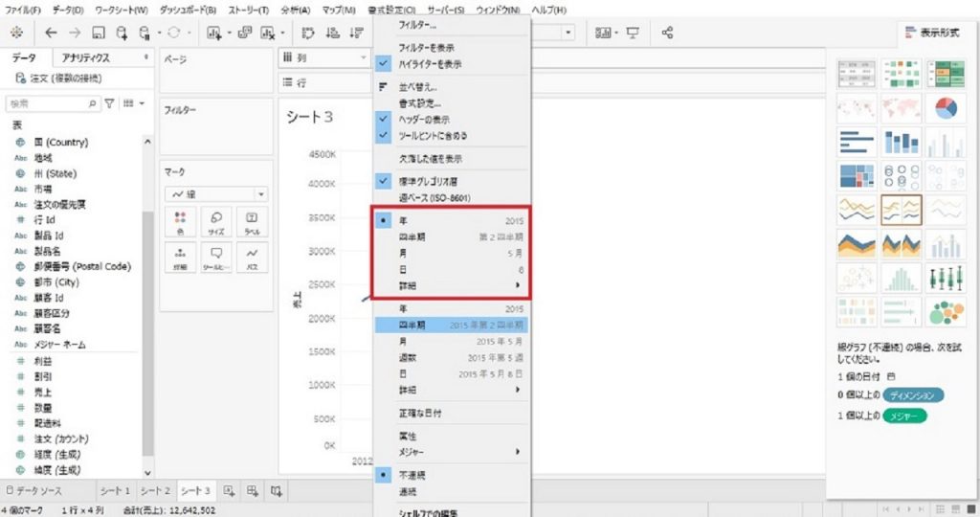Toggle ハイライターを表示 checked menu item
Image resolution: width=980 pixels, height=517 pixels.
pos(452,64)
